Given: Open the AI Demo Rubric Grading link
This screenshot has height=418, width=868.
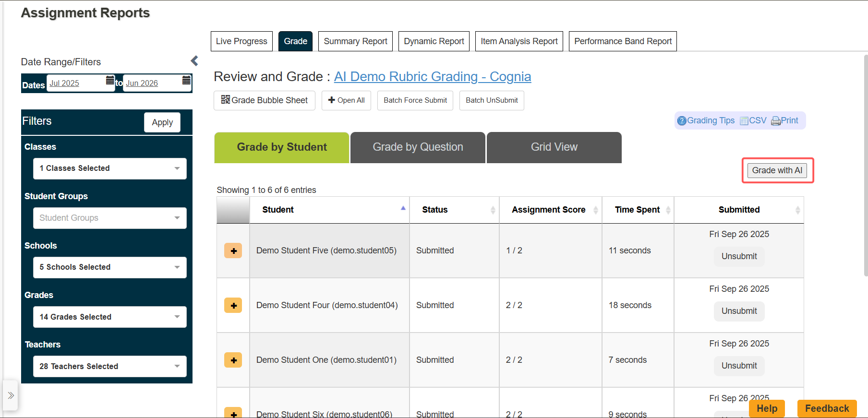Looking at the screenshot, I should point(433,77).
